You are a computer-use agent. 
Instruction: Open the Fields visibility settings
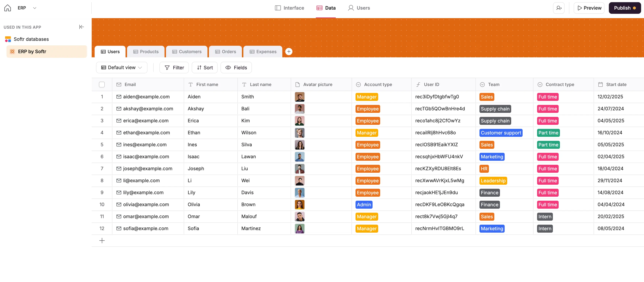tap(236, 68)
